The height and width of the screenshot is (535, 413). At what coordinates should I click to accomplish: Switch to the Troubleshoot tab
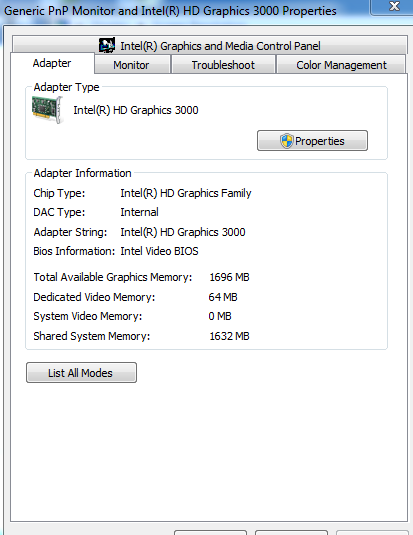[223, 65]
